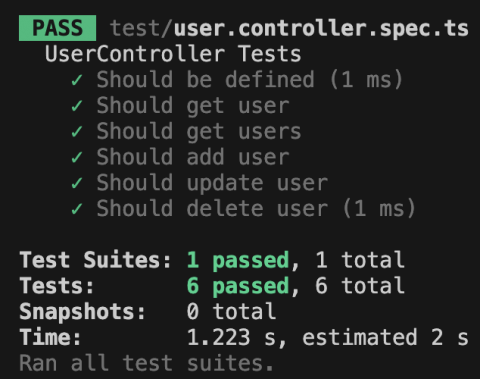Click the green 6 passed text
Image resolution: width=480 pixels, height=379 pixels.
pos(238,286)
